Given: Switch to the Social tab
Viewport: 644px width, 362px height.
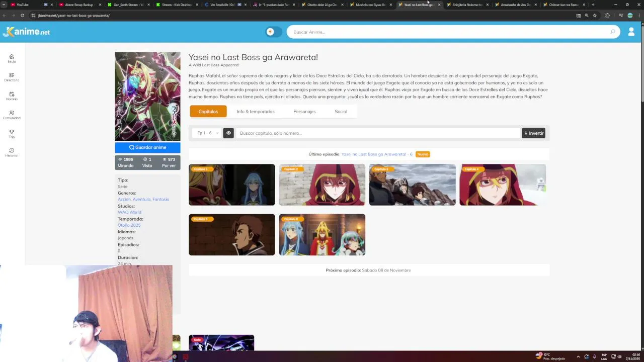Looking at the screenshot, I should [x=341, y=111].
